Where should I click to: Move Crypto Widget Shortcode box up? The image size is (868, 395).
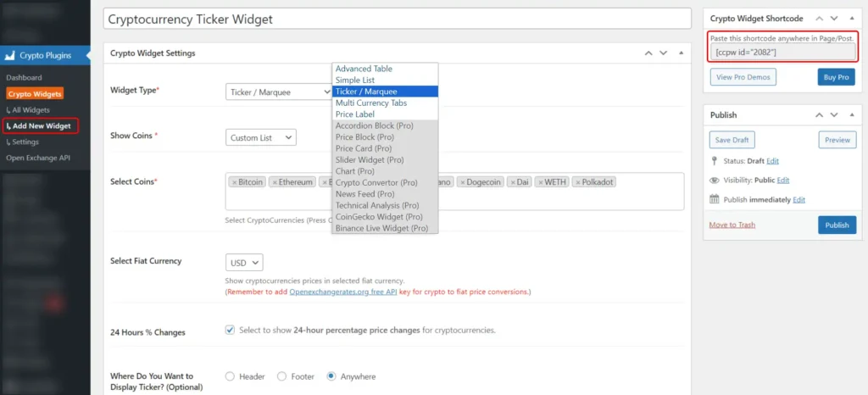[x=819, y=19]
